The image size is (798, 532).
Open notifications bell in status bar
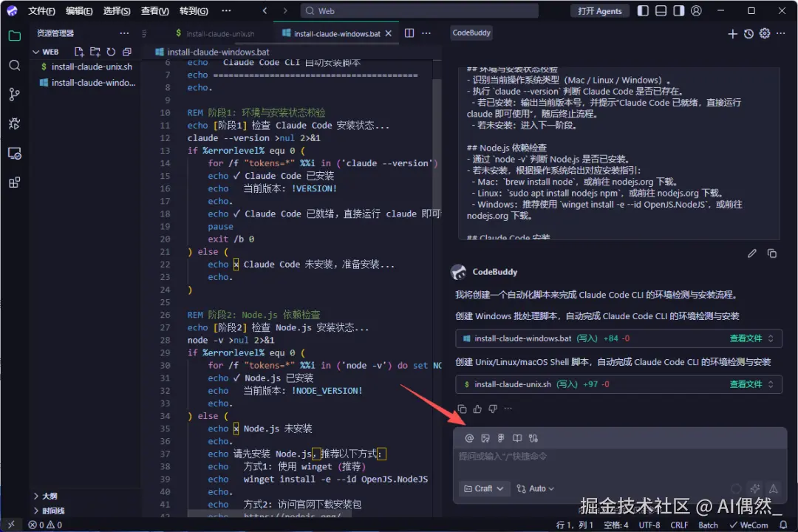(x=784, y=525)
